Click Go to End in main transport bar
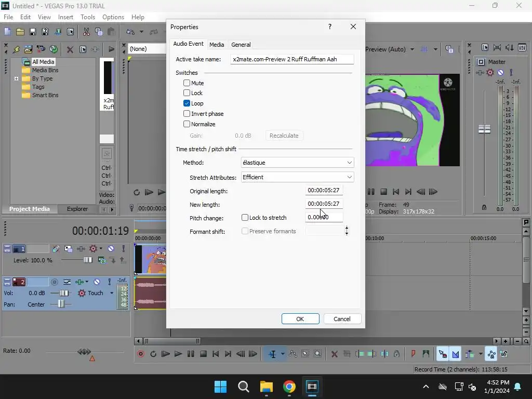The image size is (532, 399). 228,354
